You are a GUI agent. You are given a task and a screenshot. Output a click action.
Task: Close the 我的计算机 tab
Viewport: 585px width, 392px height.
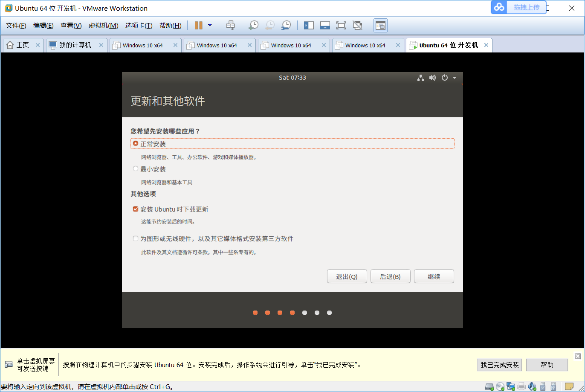(101, 45)
